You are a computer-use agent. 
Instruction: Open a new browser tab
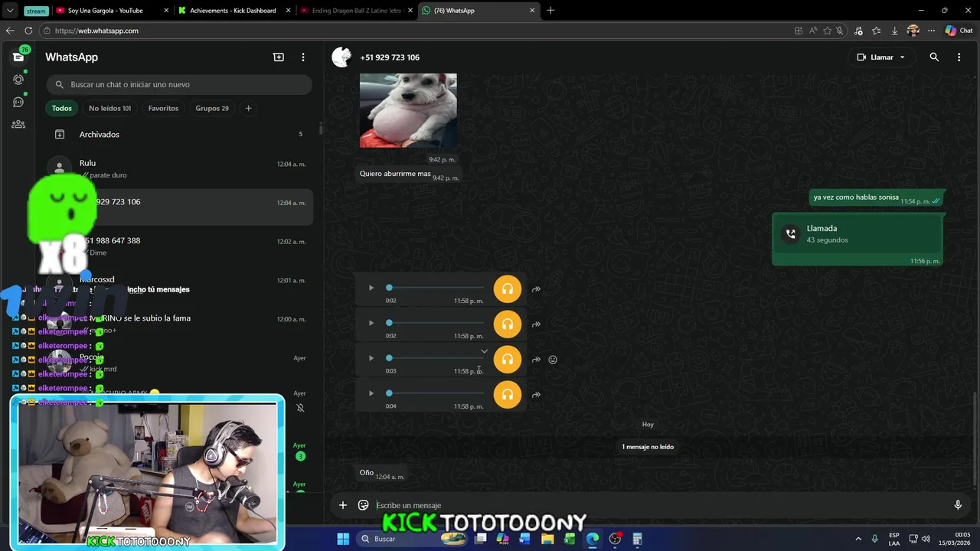click(x=550, y=11)
